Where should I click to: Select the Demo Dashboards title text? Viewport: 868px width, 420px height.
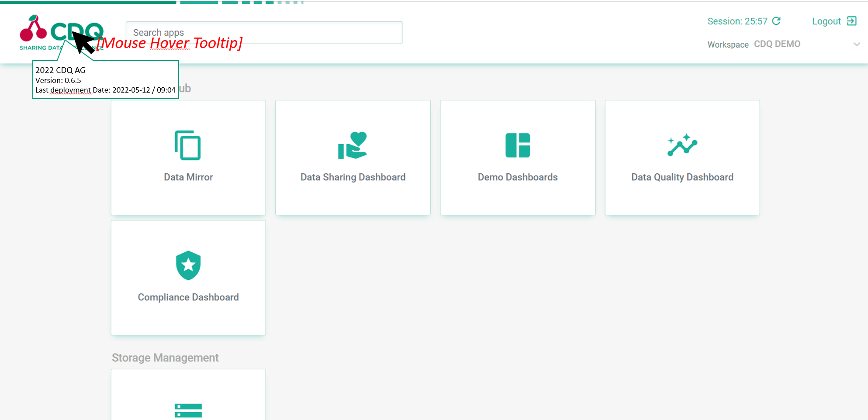[x=518, y=177]
